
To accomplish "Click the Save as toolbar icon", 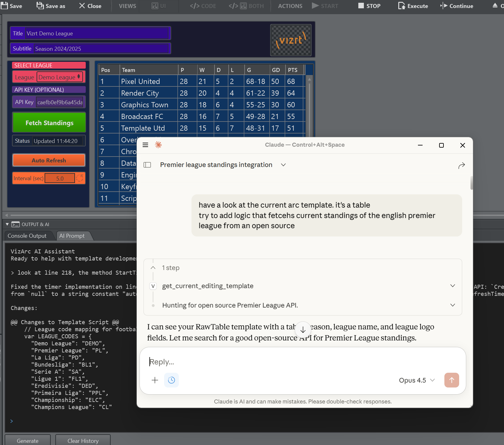I will tap(40, 6).
